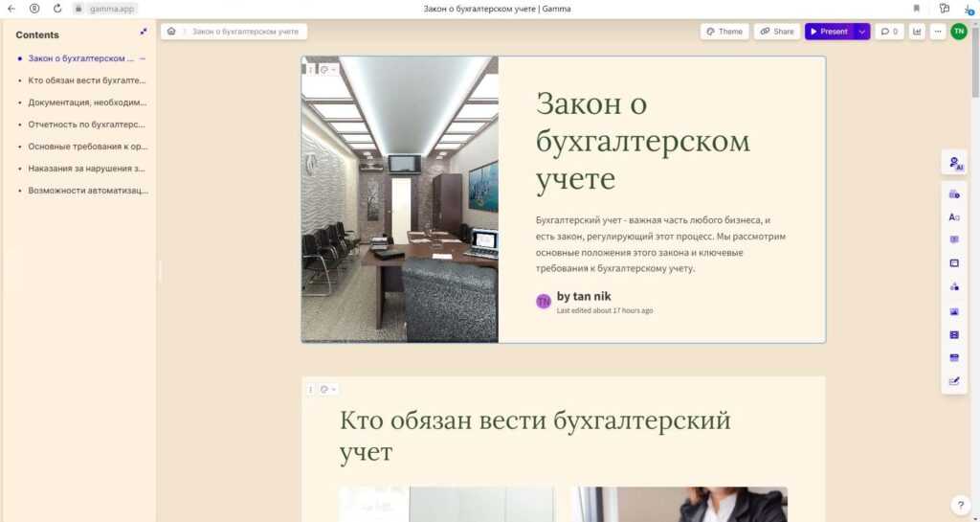Viewport: 980px width, 522px height.
Task: Open the image insert tool
Action: (954, 311)
